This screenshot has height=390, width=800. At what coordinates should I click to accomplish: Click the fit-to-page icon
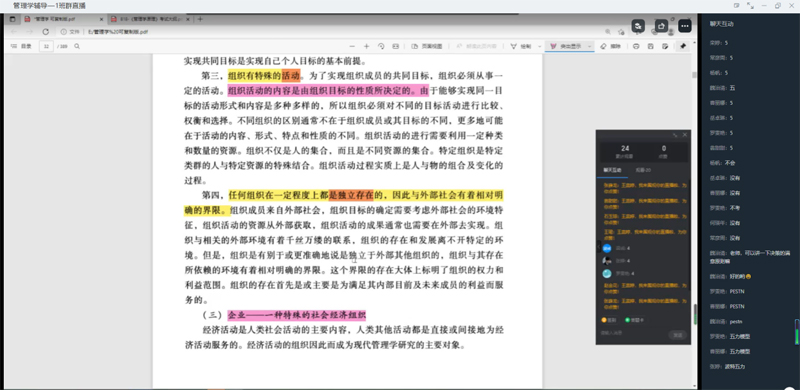[x=395, y=46]
